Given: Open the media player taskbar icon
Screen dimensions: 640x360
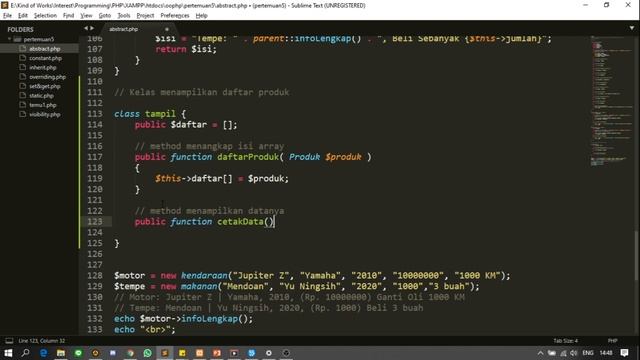Looking at the screenshot, I should click(x=234, y=353).
